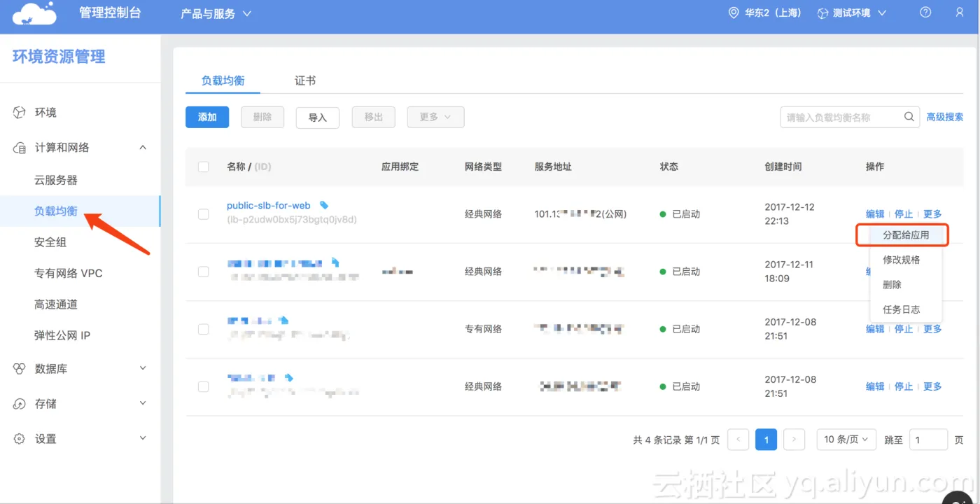Open the 更多 toolbar dropdown
Screen dimensions: 980x504
coord(435,117)
